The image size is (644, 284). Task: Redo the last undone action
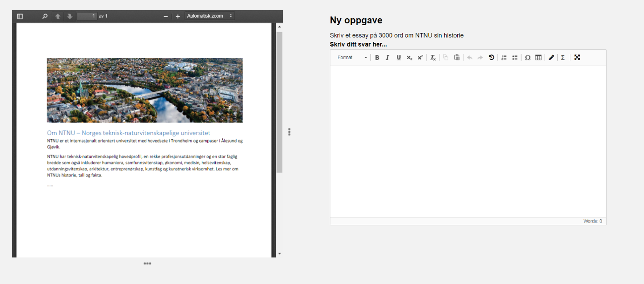[480, 58]
